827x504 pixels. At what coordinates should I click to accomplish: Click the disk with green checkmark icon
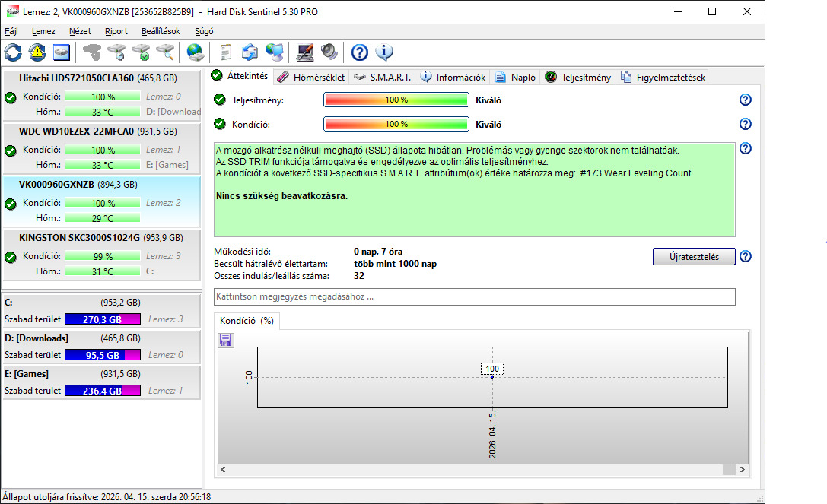(141, 52)
